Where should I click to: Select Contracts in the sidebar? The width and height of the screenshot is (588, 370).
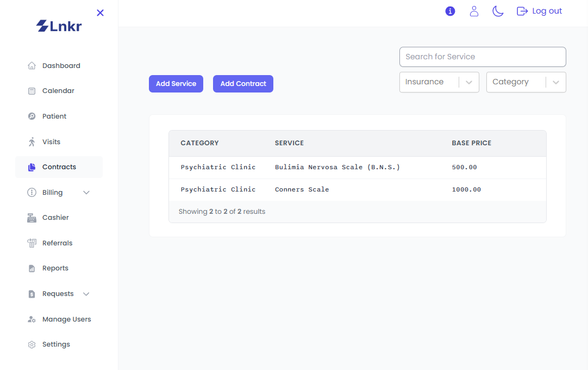pos(59,167)
